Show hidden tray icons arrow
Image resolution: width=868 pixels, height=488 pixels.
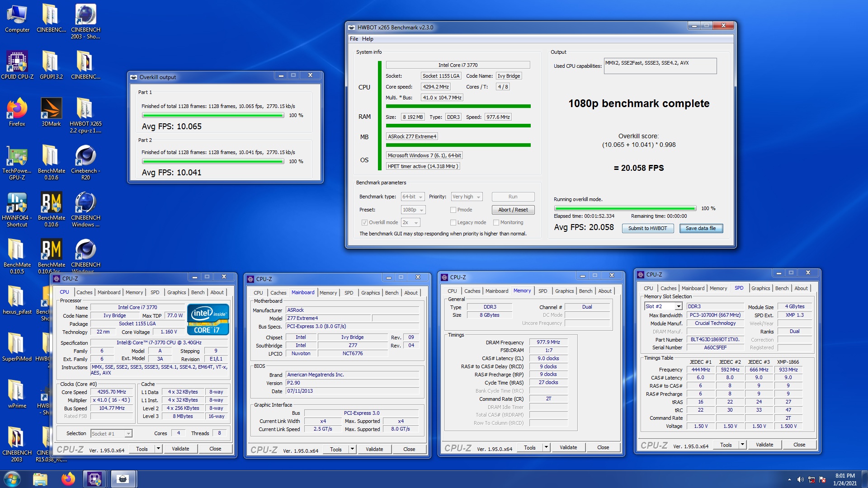(x=789, y=479)
